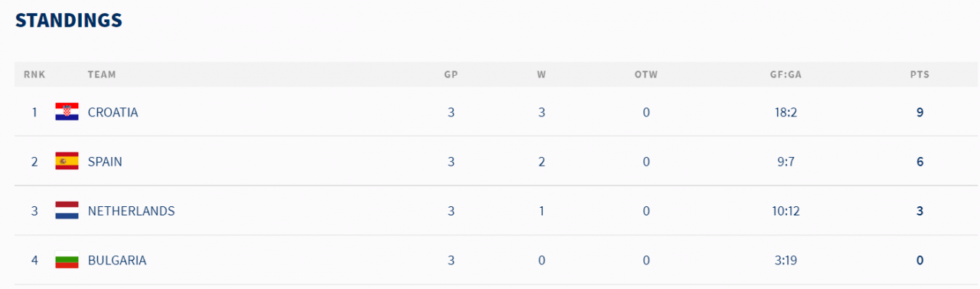Click Spain's 6 points value
Viewport: 980px width, 289px height.
(920, 162)
